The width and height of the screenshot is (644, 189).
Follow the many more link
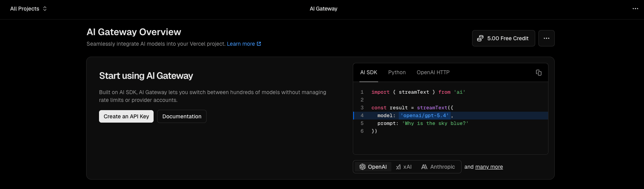point(489,167)
